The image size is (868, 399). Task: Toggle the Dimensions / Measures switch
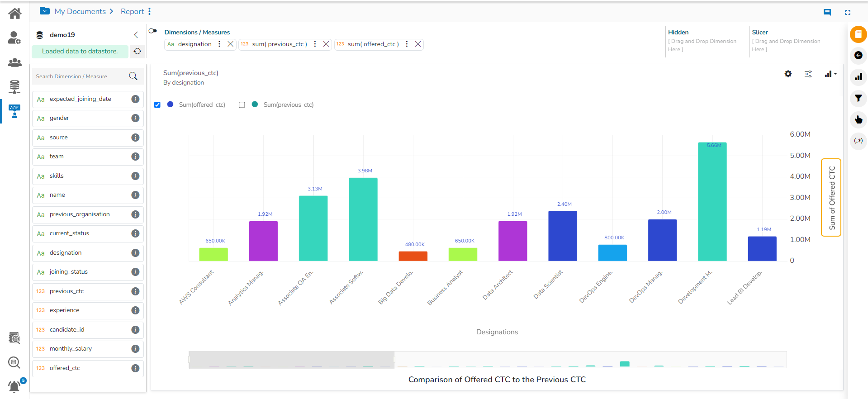coord(153,31)
